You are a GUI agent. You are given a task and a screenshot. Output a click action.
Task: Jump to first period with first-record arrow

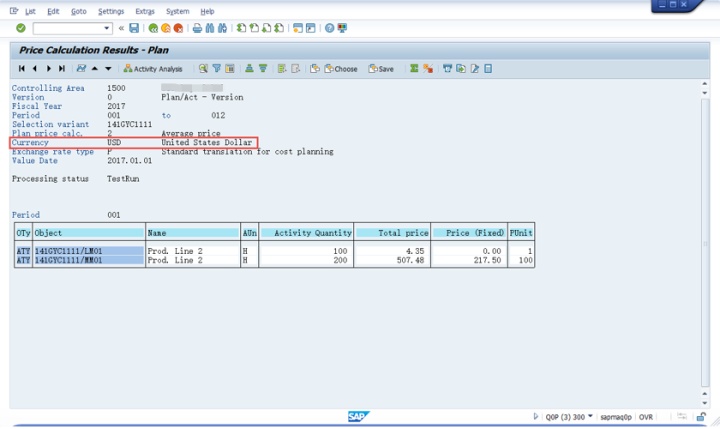coord(22,68)
